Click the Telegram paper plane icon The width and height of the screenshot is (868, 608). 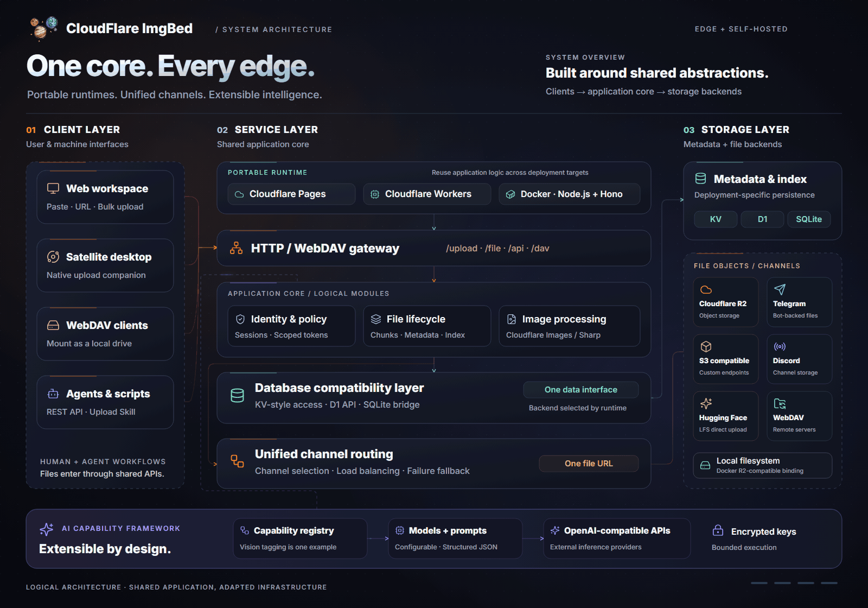coord(780,289)
